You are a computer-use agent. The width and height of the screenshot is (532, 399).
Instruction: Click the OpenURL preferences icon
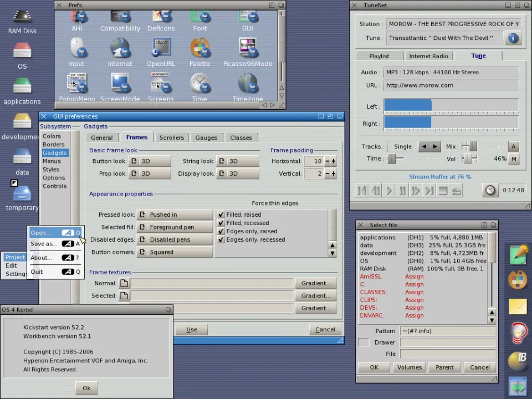coord(161,49)
